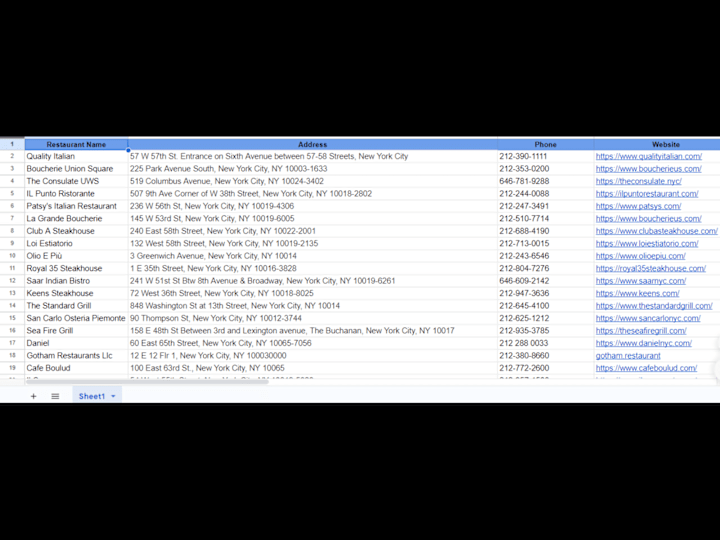
Task: Select the Boucherie Union Square cell
Action: point(76,169)
